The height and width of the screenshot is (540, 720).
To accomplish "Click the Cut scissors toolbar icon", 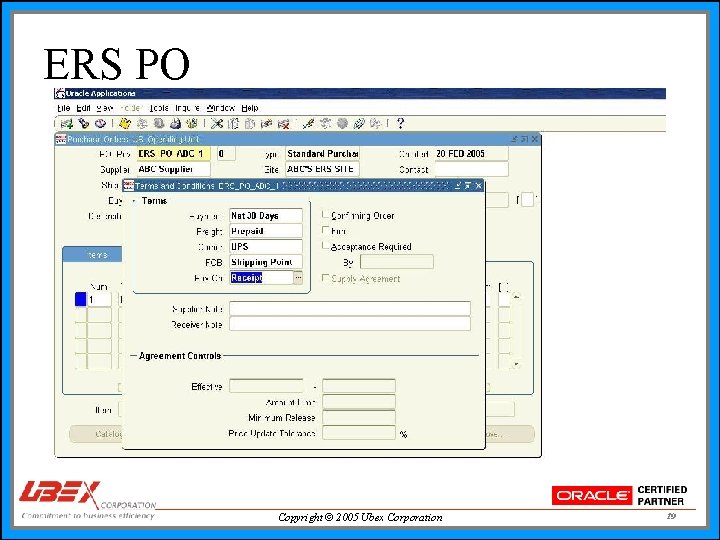I will coord(217,123).
